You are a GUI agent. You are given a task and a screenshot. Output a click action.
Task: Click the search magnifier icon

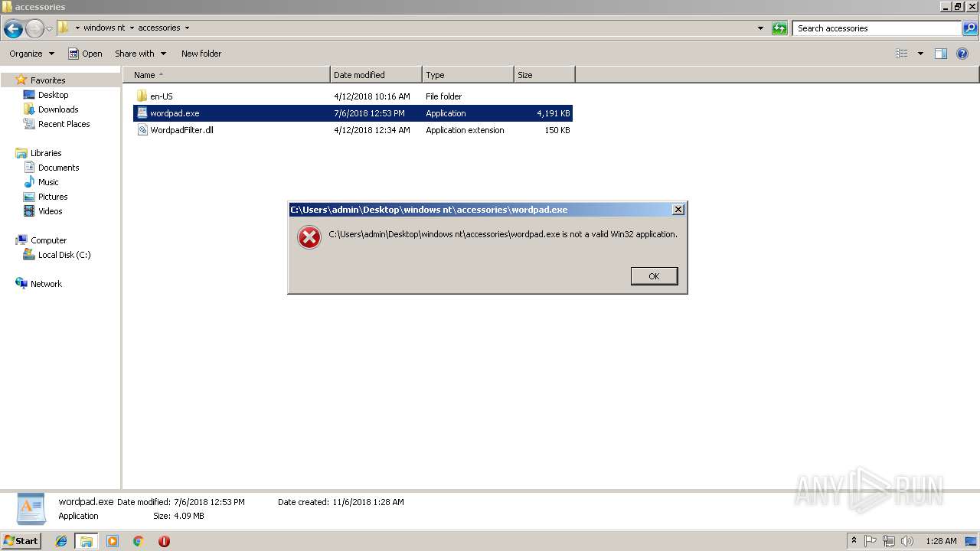click(x=970, y=28)
